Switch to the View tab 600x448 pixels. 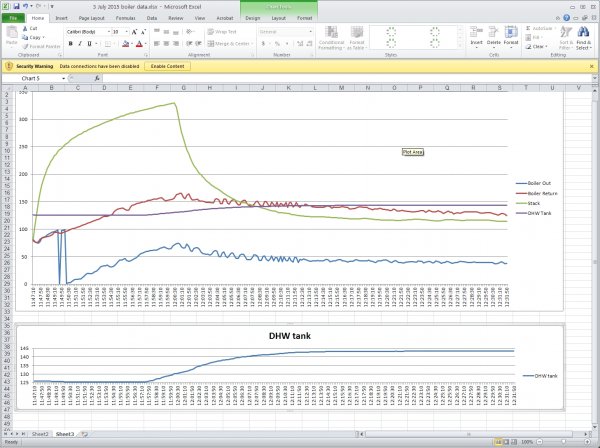pos(200,18)
